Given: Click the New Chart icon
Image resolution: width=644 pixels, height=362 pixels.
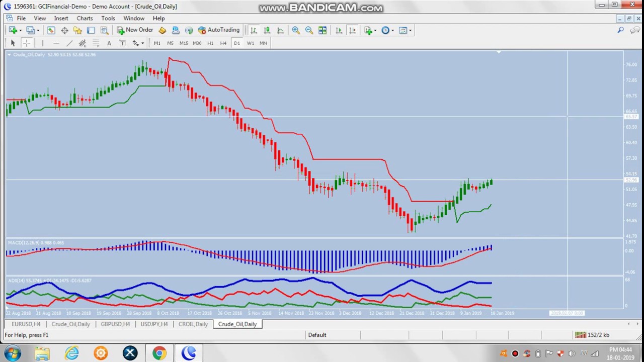Looking at the screenshot, I should pyautogui.click(x=13, y=30).
